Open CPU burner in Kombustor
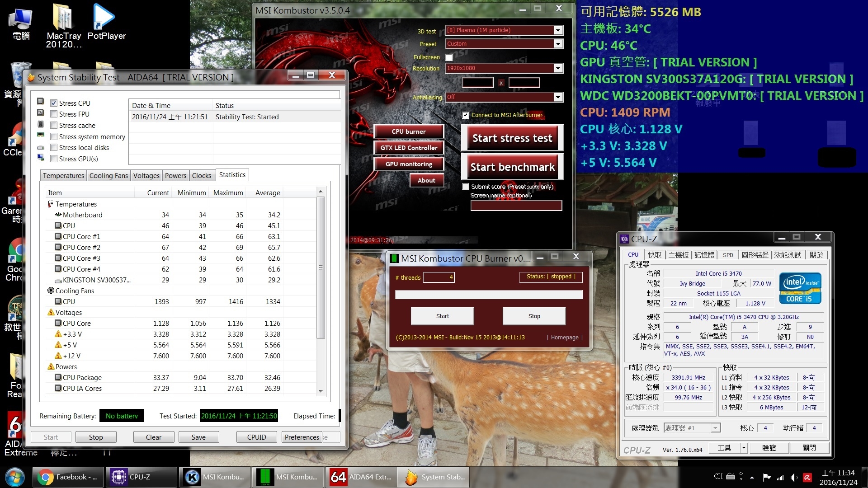 pyautogui.click(x=409, y=131)
